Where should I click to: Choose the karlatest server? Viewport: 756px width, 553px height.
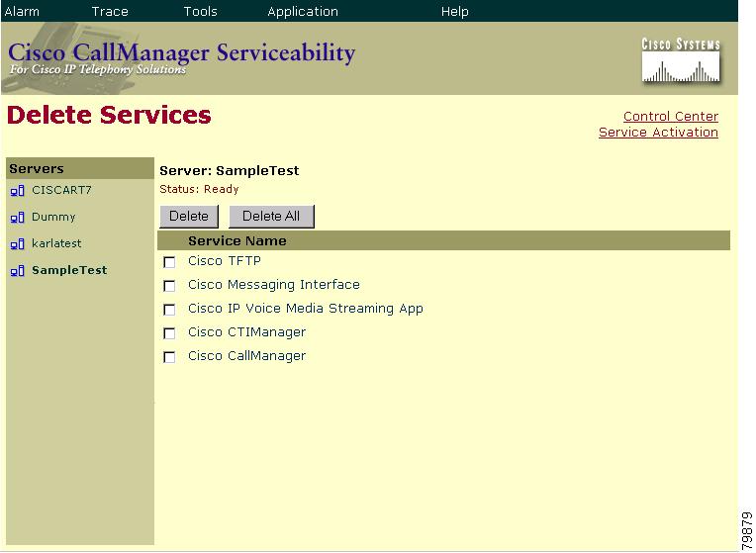56,243
